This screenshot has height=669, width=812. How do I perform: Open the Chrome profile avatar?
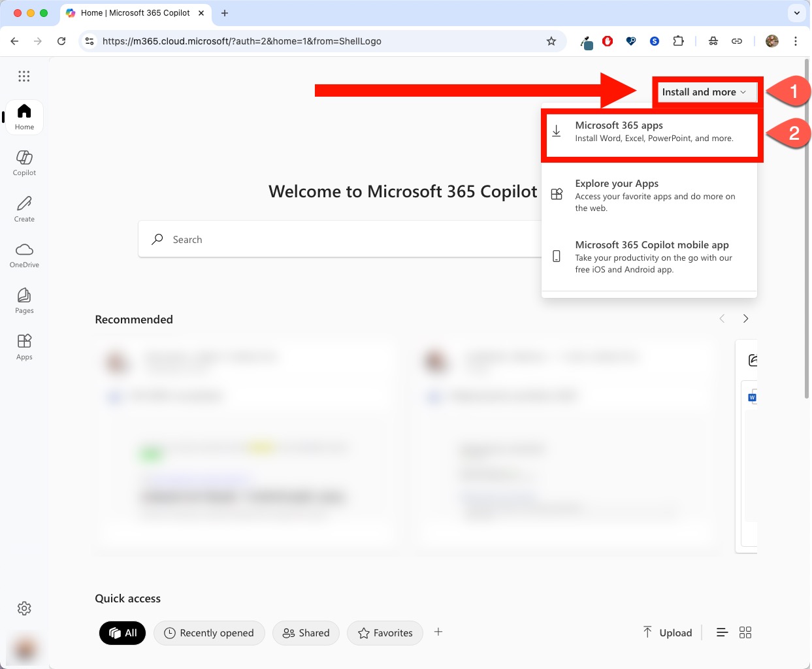click(x=772, y=41)
